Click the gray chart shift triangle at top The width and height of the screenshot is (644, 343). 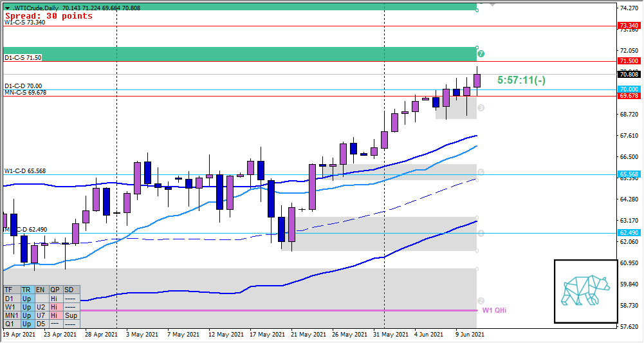click(492, 3)
